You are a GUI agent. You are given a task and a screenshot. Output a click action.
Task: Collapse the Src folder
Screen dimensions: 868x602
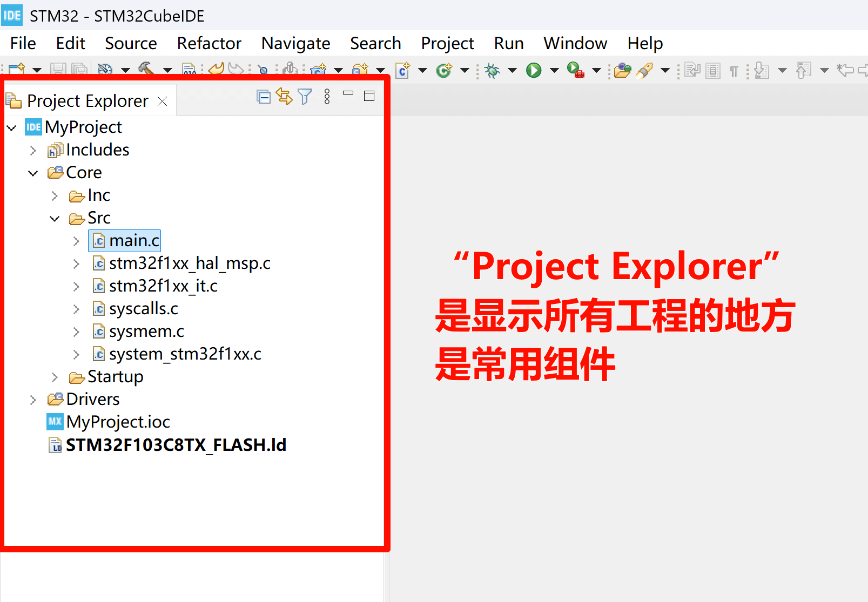pyautogui.click(x=55, y=218)
